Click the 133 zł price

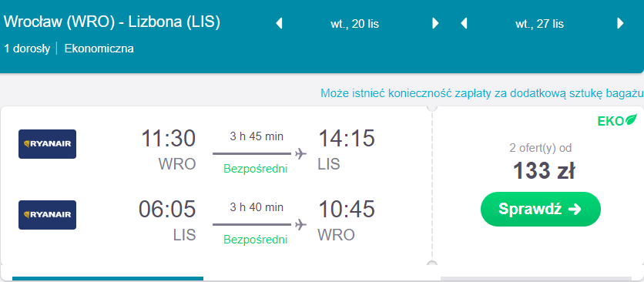[544, 170]
